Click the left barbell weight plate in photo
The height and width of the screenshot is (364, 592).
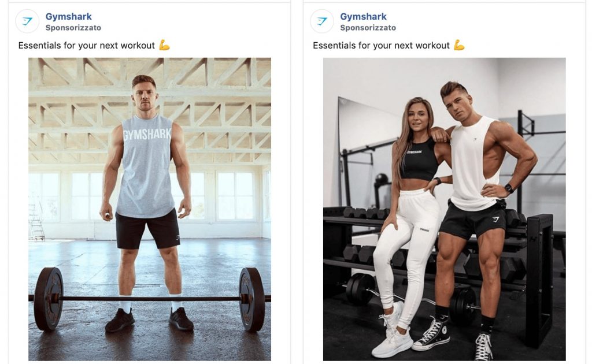[49, 299]
